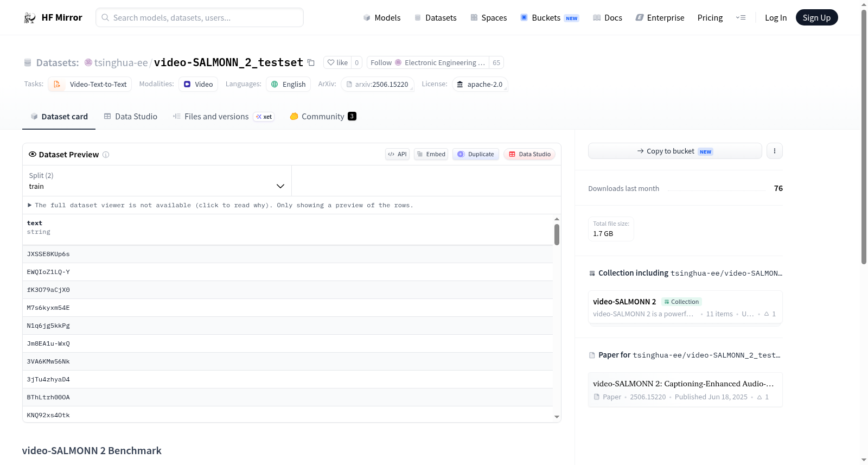Open the more options kebab menu
This screenshot has height=465, width=868.
pyautogui.click(x=775, y=151)
